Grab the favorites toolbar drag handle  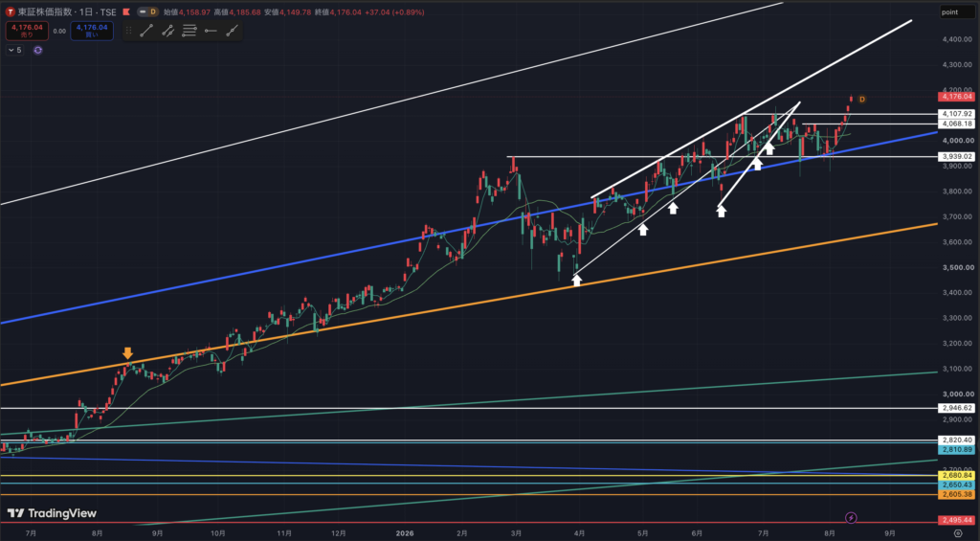(129, 31)
